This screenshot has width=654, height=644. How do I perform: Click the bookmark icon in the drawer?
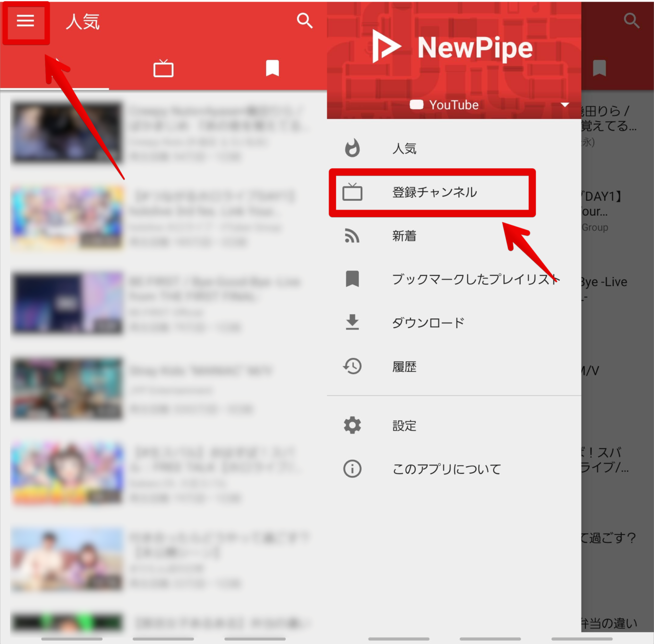[353, 279]
